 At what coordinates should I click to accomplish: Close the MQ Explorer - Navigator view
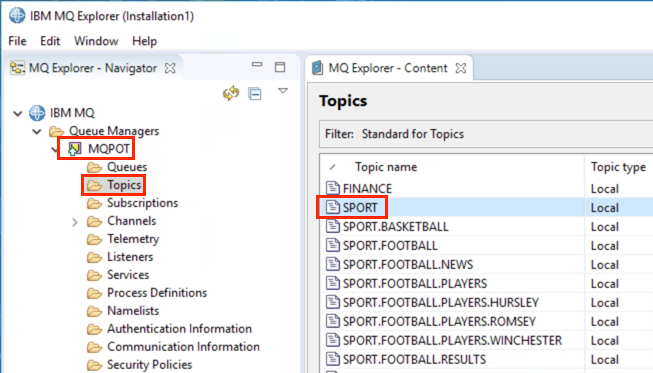170,68
